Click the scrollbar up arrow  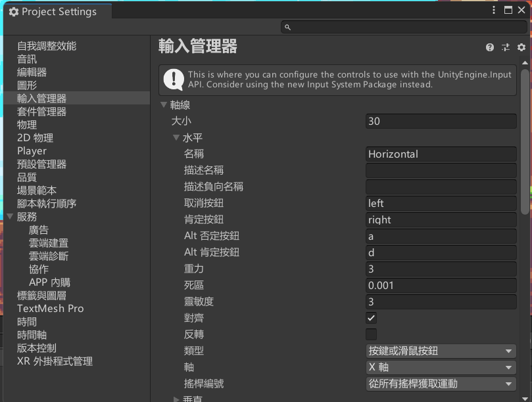click(x=525, y=62)
